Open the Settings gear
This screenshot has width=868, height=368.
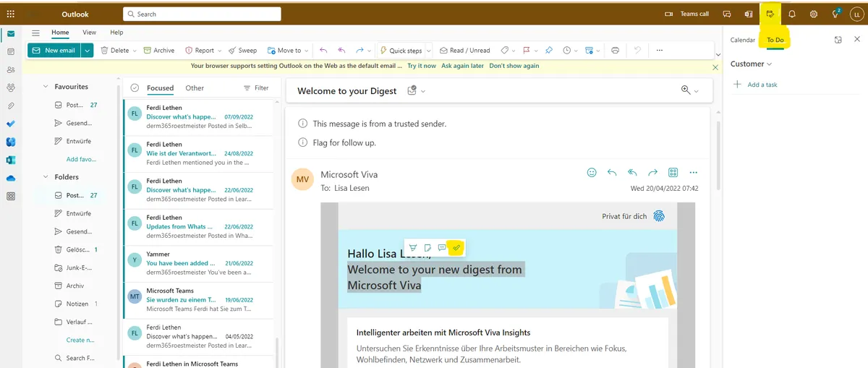pyautogui.click(x=814, y=14)
